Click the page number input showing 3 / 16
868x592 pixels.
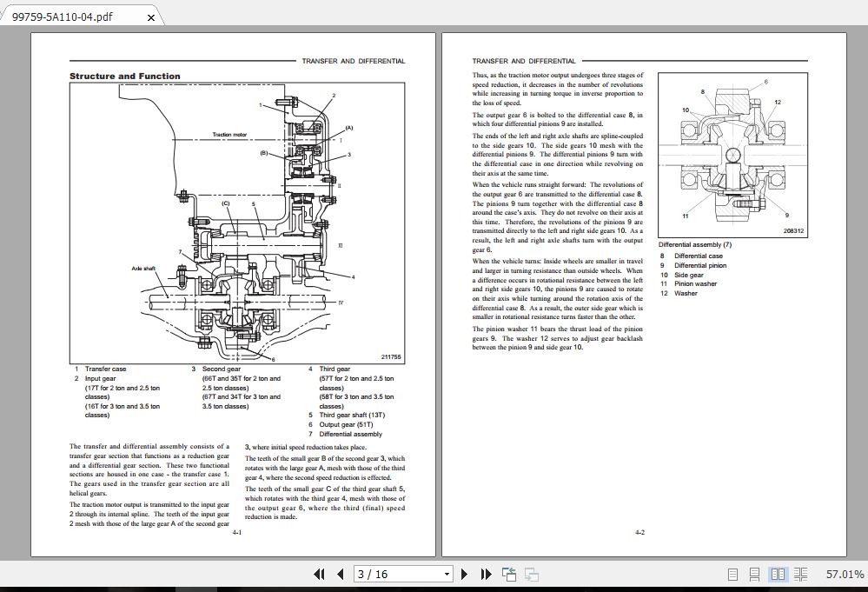(x=382, y=575)
